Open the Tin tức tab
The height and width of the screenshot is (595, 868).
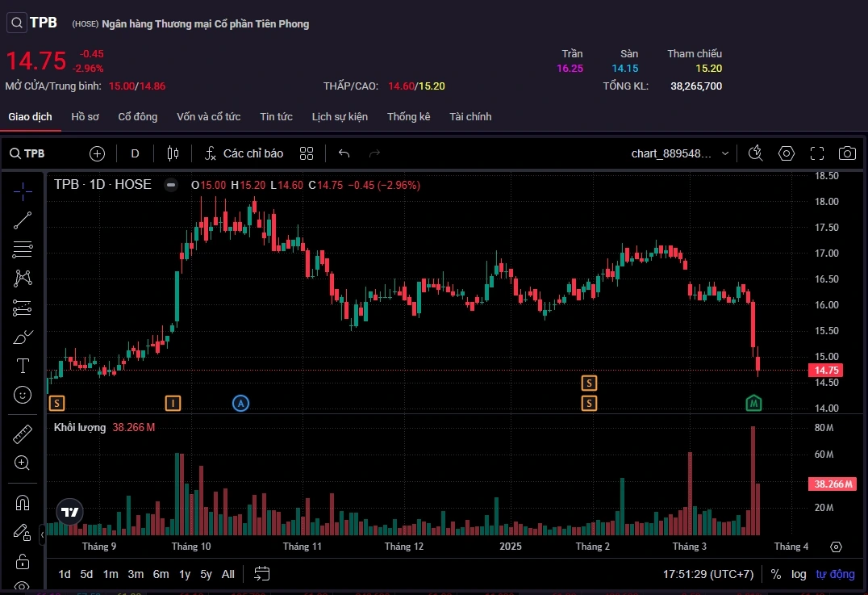276,117
